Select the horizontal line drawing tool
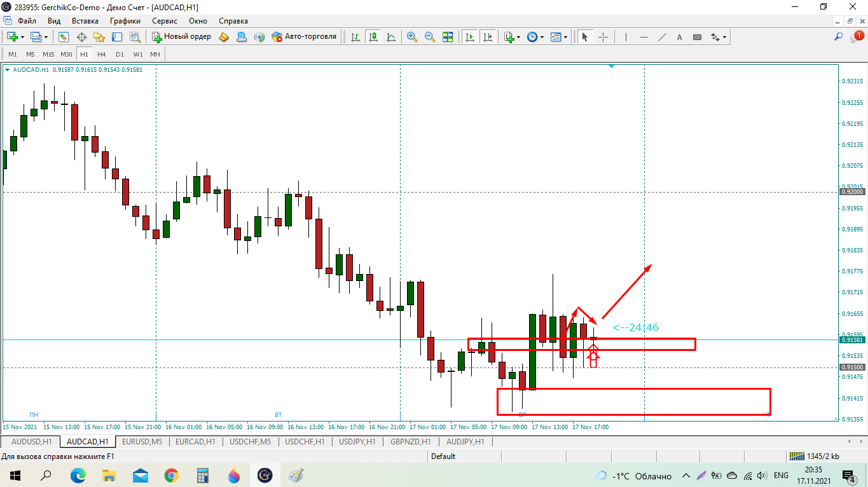This screenshot has height=487, width=868. (644, 37)
